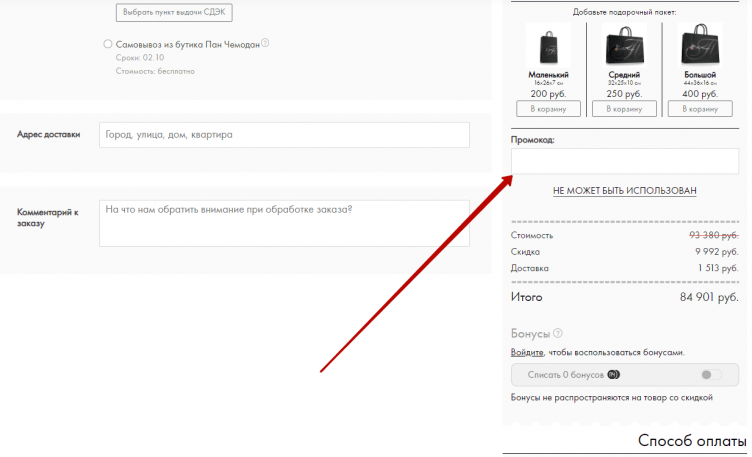Select the Большой gift bag image
Image resolution: width=752 pixels, height=457 pixels.
coord(699,45)
